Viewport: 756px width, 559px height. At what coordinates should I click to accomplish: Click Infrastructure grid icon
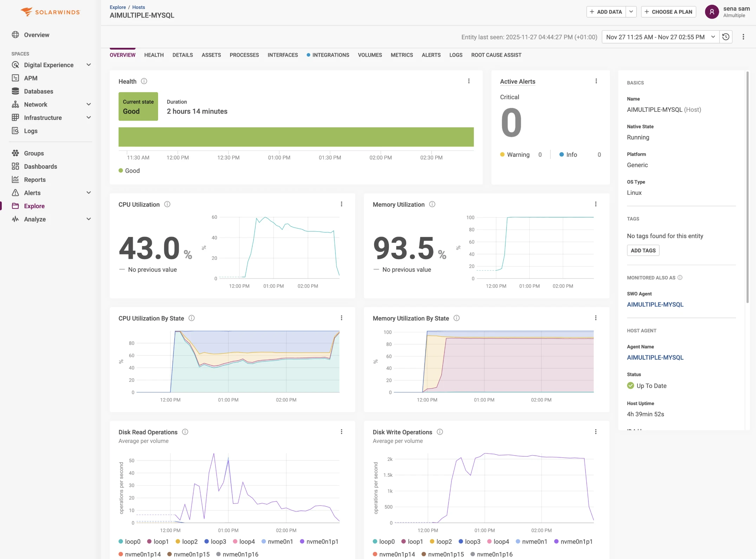click(x=15, y=117)
